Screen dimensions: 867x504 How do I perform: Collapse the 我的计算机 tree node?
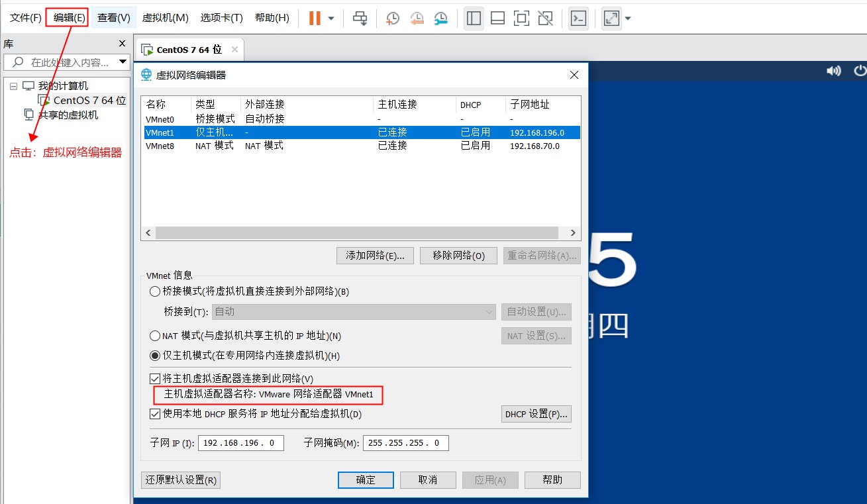[13, 86]
